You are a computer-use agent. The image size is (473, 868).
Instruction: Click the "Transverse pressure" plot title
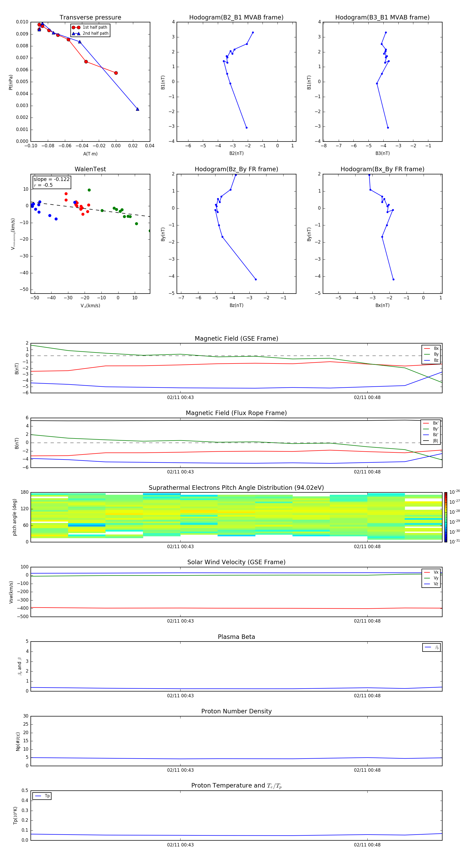(90, 18)
